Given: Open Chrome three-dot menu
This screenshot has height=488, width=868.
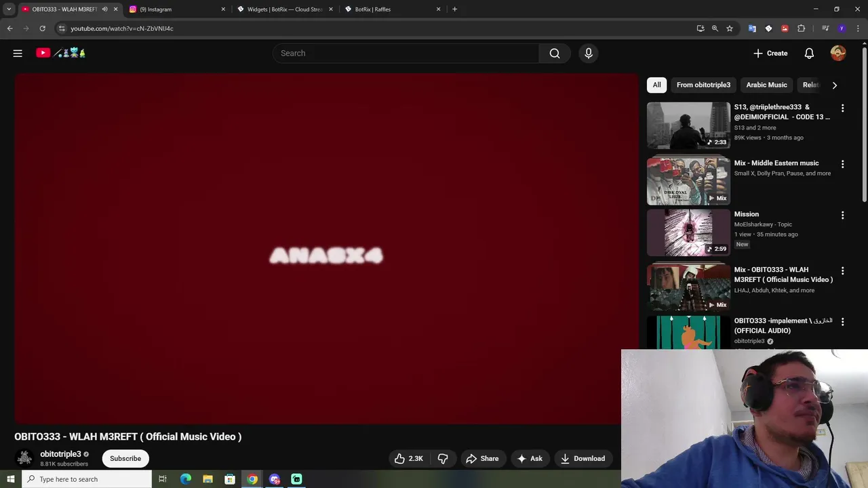Looking at the screenshot, I should coord(858,28).
